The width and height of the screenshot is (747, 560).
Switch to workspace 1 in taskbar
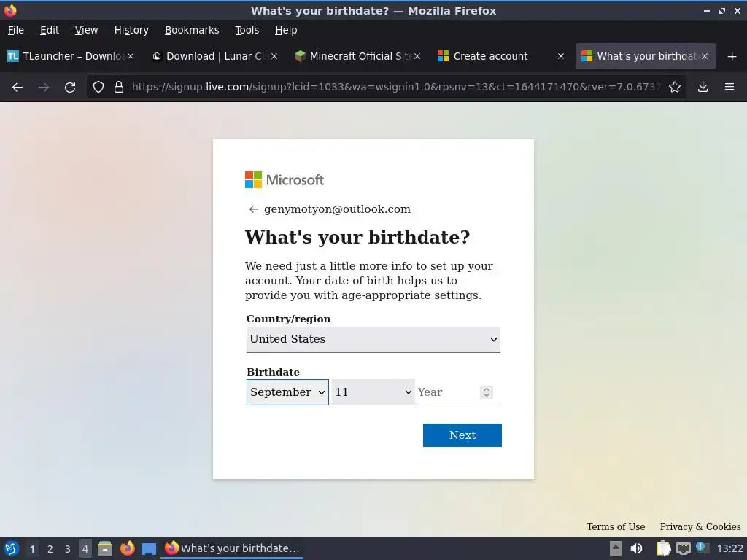[32, 549]
